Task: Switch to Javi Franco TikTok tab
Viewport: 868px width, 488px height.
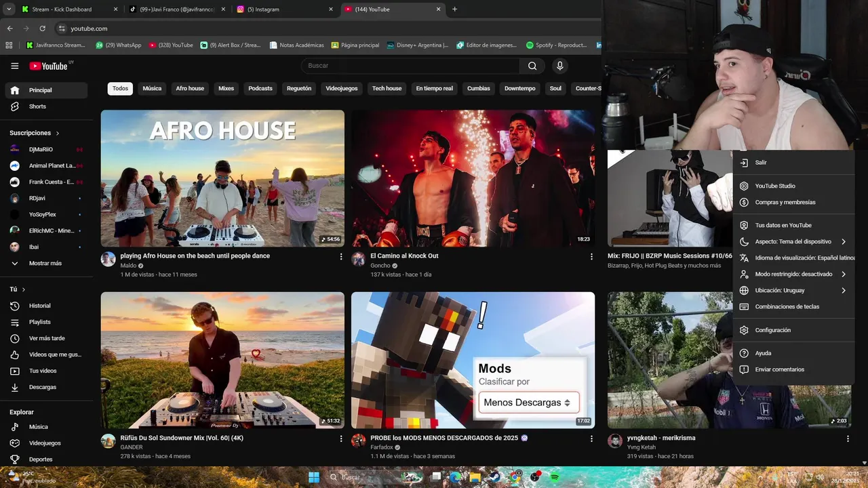Action: pyautogui.click(x=178, y=9)
